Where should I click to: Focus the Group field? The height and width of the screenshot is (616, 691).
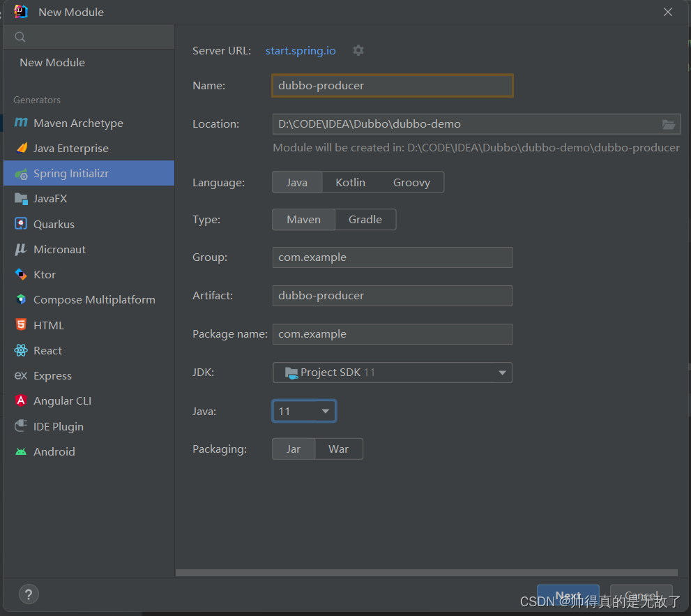pyautogui.click(x=392, y=257)
